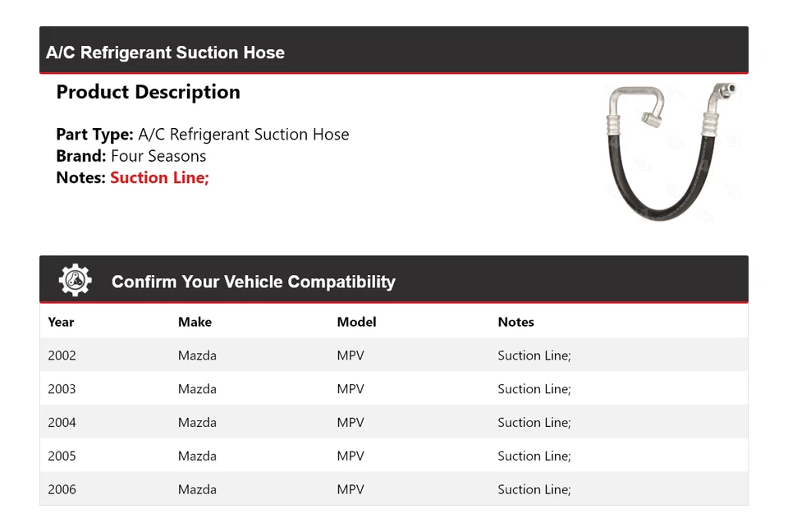
Task: Select the red Suction Line; note text
Action: pyautogui.click(x=159, y=177)
